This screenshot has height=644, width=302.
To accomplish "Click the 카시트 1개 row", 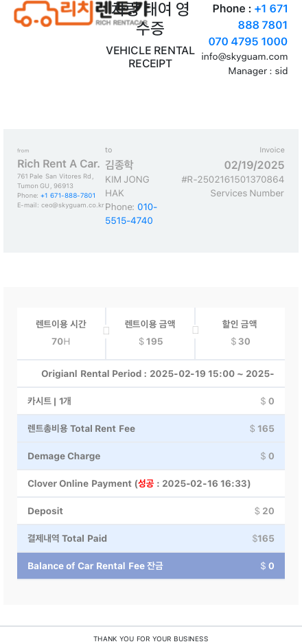I will click(x=151, y=401).
